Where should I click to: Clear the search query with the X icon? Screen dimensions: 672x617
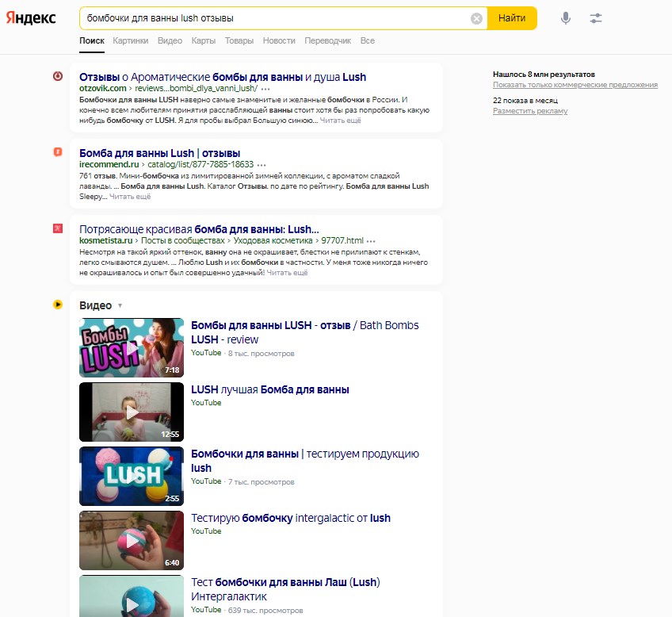[x=476, y=18]
